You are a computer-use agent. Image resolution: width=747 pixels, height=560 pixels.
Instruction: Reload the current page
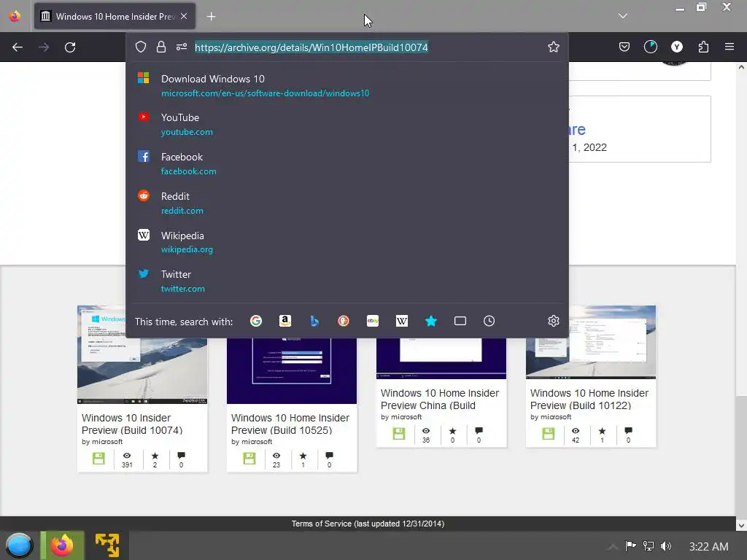click(70, 47)
